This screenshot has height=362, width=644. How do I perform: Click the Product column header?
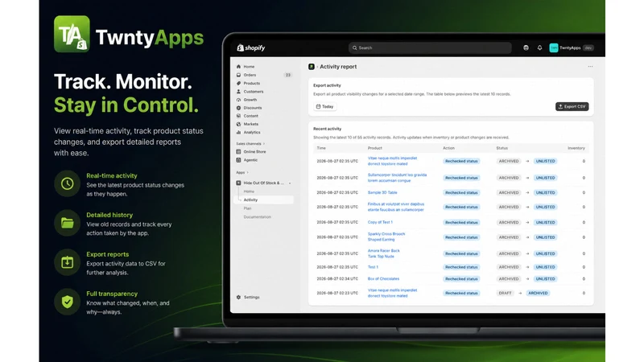[x=374, y=148]
